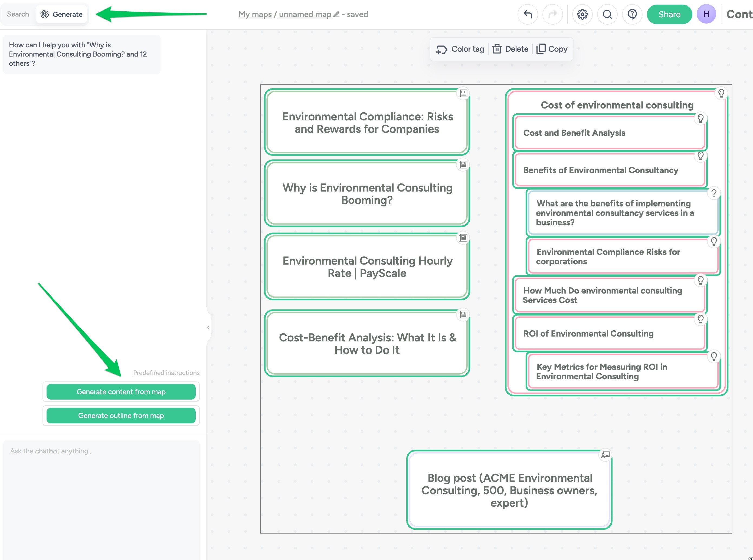Click article icon on Hourly Rate PayScale card

pyautogui.click(x=463, y=238)
